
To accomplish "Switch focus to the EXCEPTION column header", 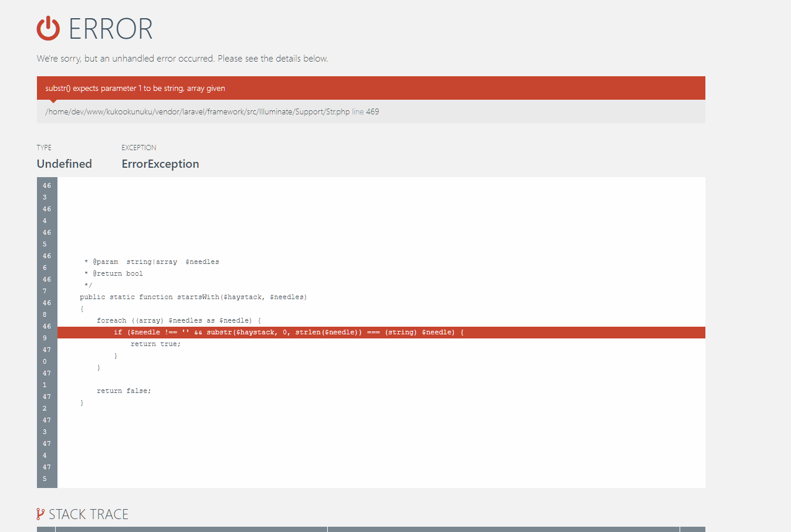I will tap(139, 147).
